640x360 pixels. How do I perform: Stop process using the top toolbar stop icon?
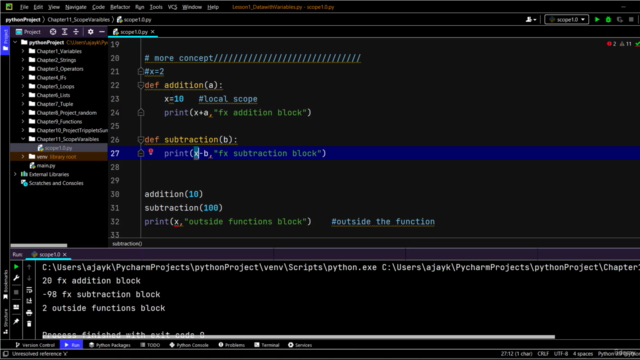631,19
